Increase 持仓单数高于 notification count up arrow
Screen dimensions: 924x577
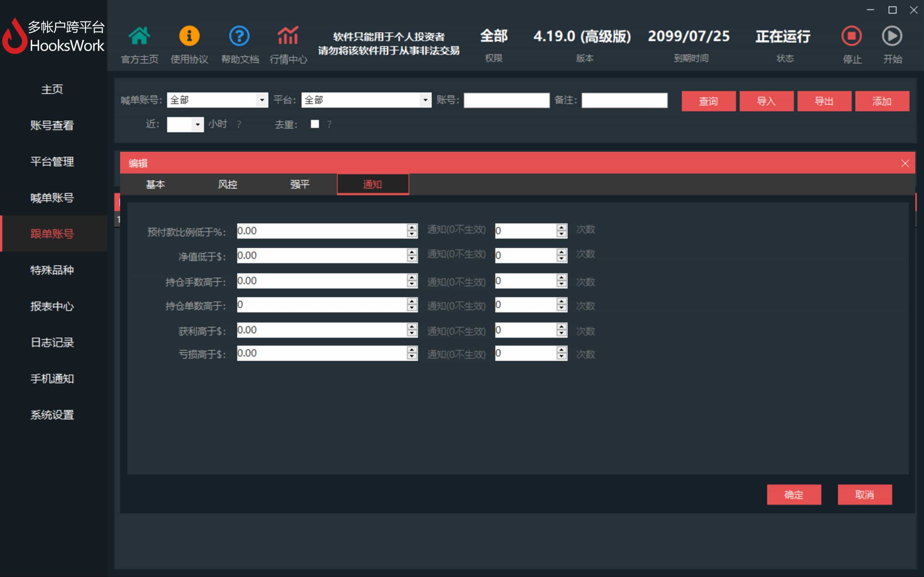click(x=561, y=301)
